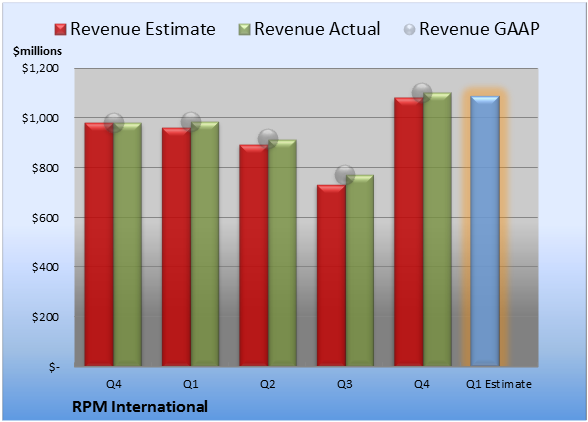The width and height of the screenshot is (588, 422).
Task: Select the red estimate bar above Q1
Action: click(x=176, y=247)
